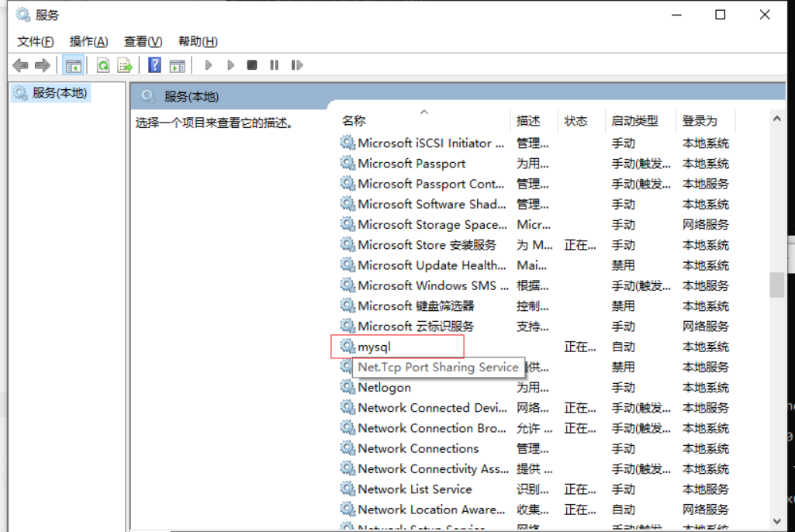
Task: Click the sort arrow above 名称 column
Action: 424,112
